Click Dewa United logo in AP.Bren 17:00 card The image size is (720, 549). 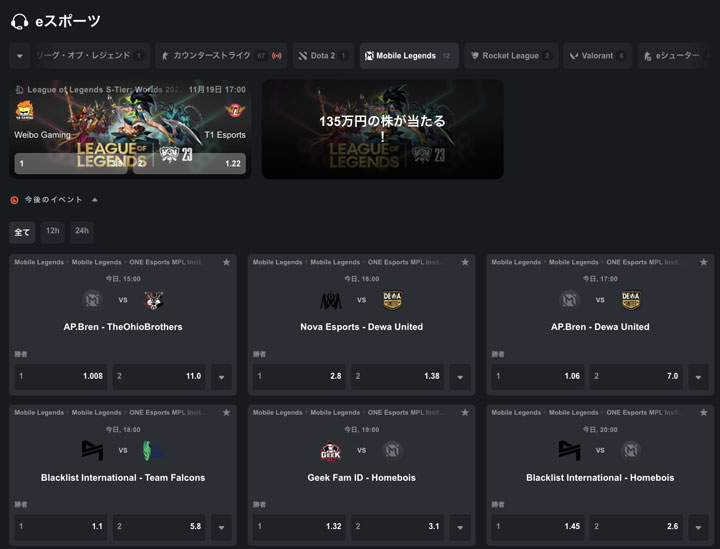point(631,300)
